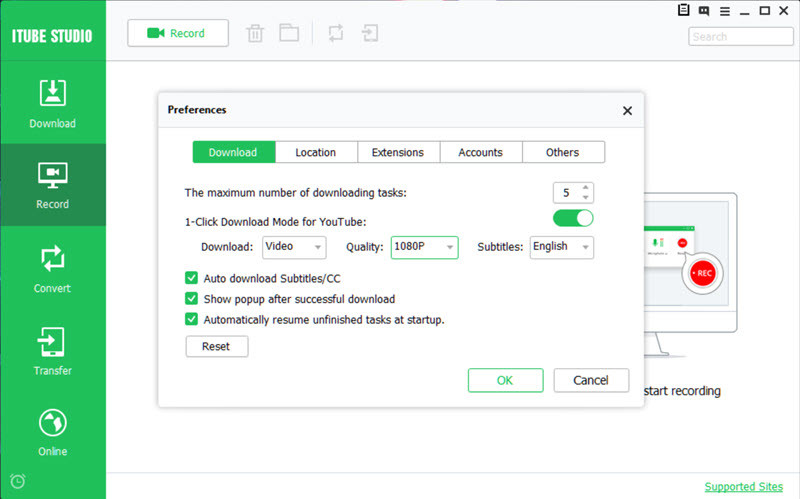The width and height of the screenshot is (800, 499).
Task: Click Cancel in Preferences dialog
Action: pos(591,380)
